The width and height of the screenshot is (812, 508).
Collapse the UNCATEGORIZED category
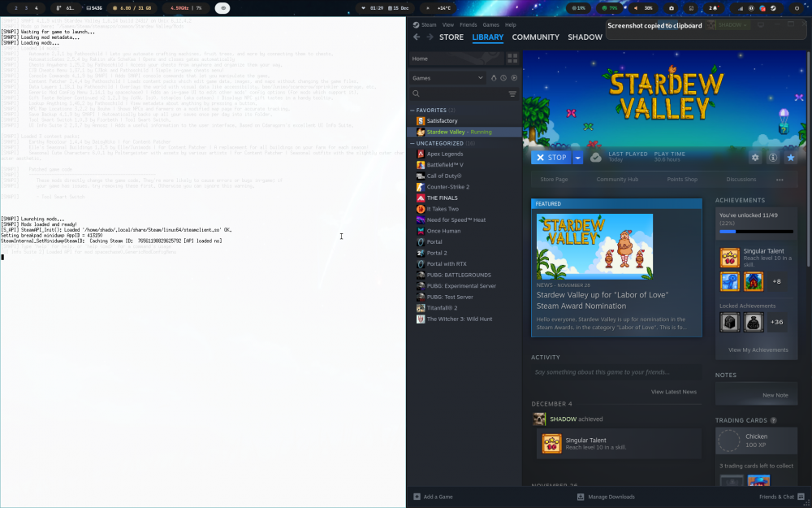click(x=412, y=144)
